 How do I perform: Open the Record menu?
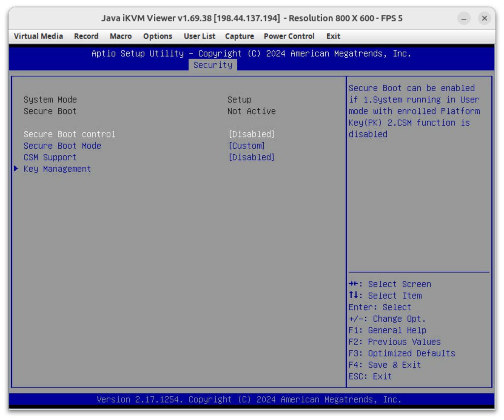(x=86, y=36)
